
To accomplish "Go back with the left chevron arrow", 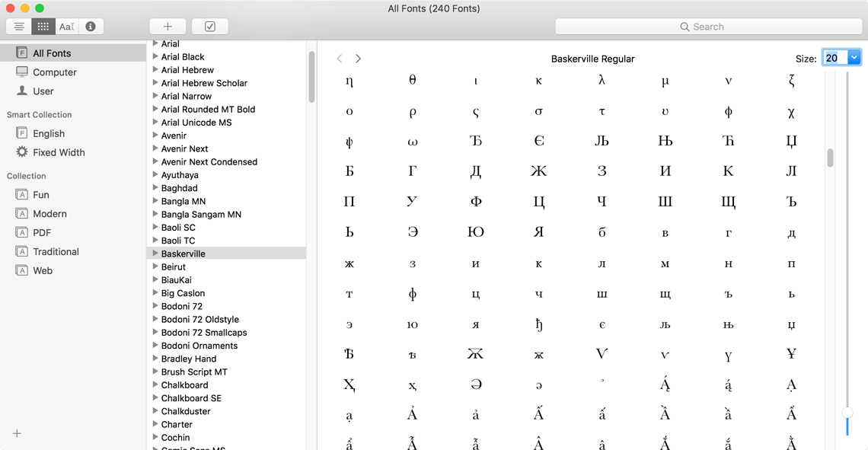I will pyautogui.click(x=340, y=58).
